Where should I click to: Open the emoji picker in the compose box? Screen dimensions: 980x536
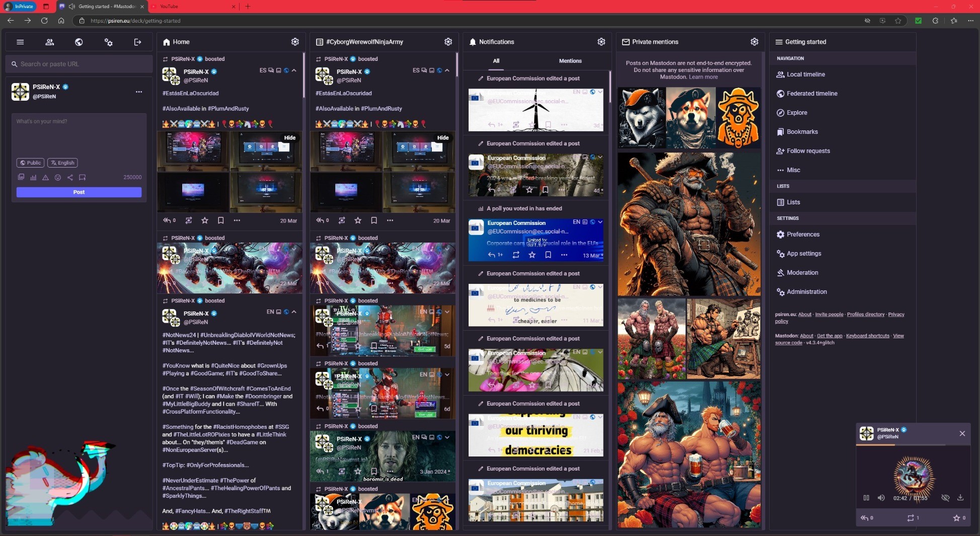(58, 177)
